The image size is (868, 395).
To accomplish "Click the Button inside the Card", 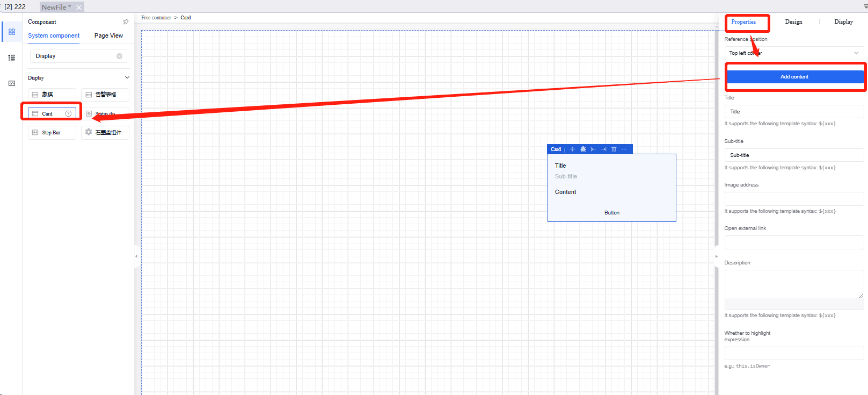I will coord(612,213).
